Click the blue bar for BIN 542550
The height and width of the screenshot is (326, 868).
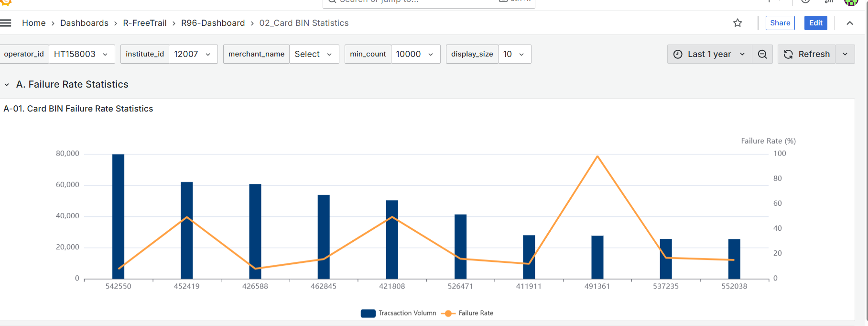(x=118, y=215)
